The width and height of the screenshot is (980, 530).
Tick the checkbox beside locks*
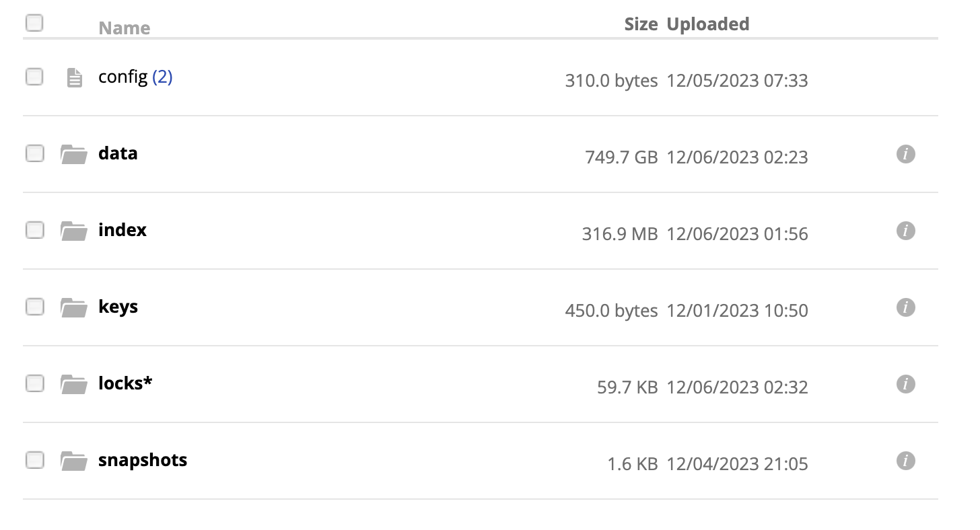[x=34, y=383]
